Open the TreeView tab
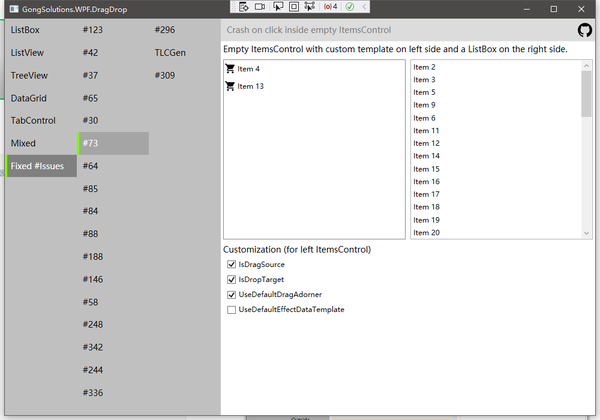This screenshot has width=600, height=420. pyautogui.click(x=41, y=75)
